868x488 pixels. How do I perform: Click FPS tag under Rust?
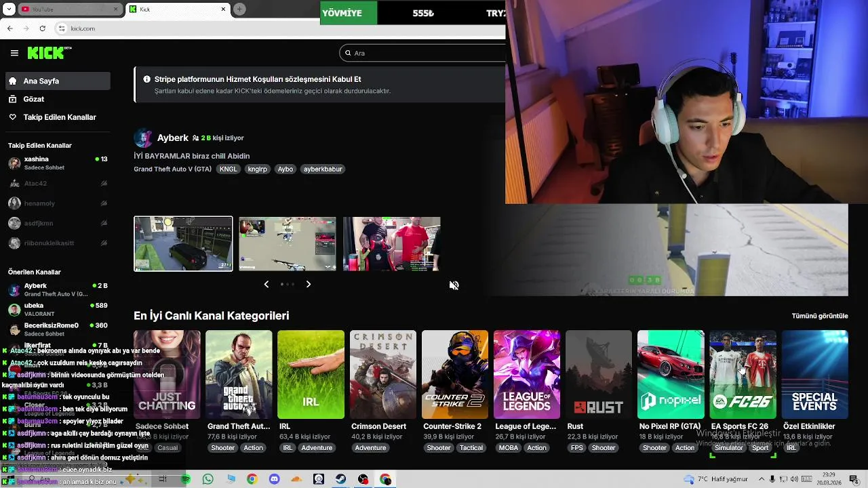[577, 448]
